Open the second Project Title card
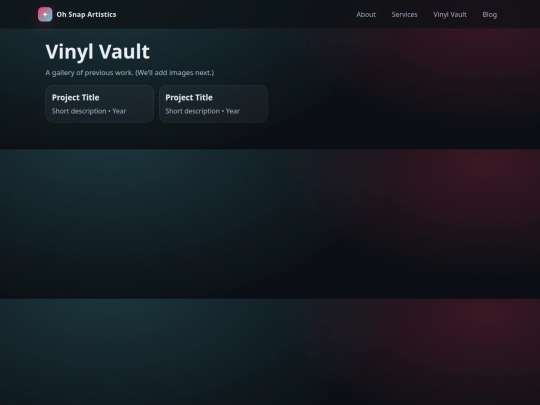The height and width of the screenshot is (405, 540). click(x=213, y=104)
